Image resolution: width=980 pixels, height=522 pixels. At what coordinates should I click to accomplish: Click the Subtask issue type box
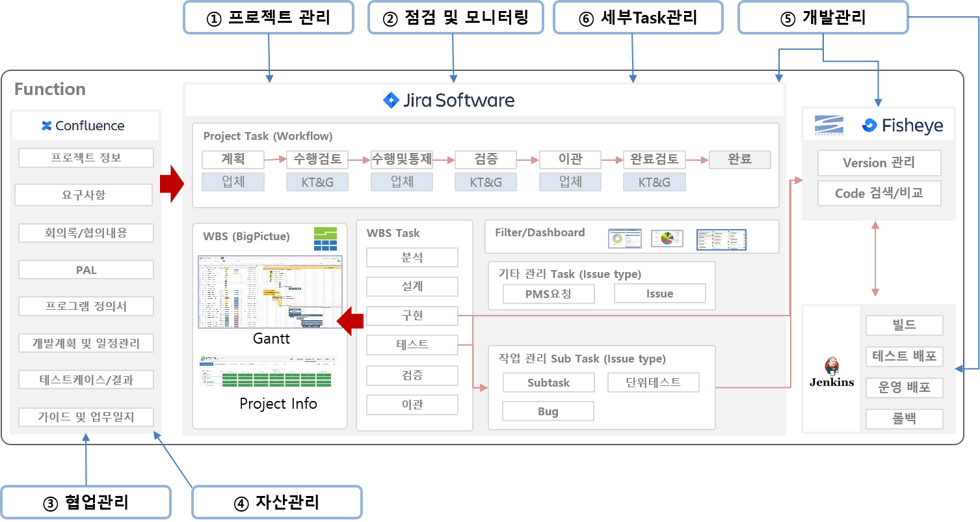[549, 383]
